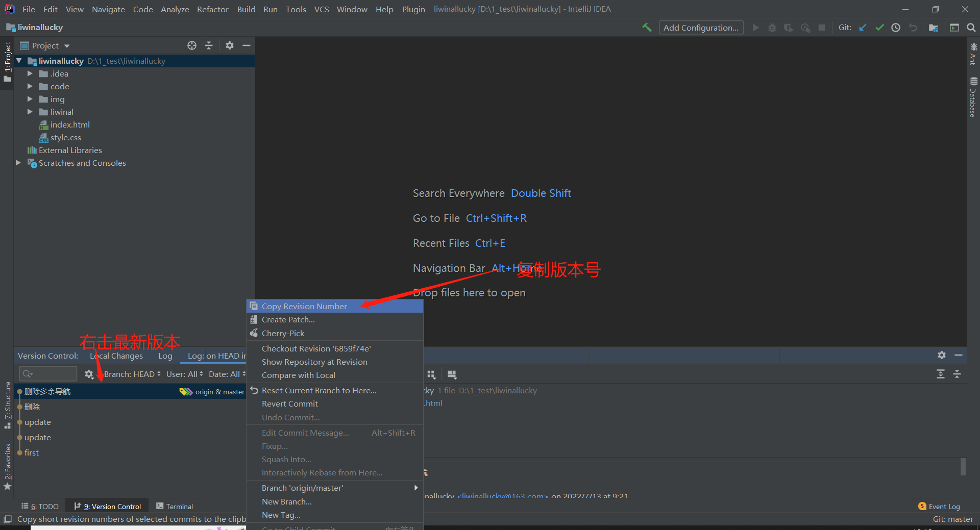The height and width of the screenshot is (530, 980).
Task: Open the Refactor menu
Action: 213,9
